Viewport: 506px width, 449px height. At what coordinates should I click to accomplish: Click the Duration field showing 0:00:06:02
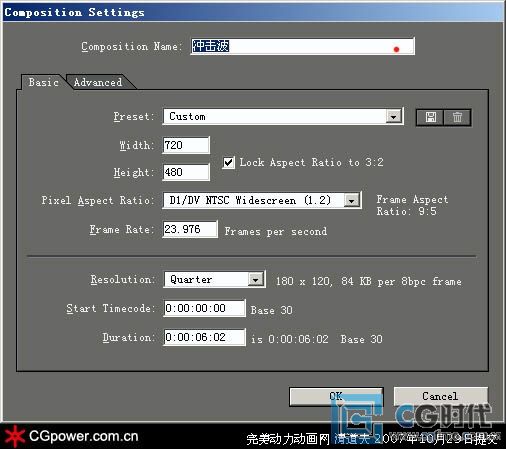tap(204, 337)
